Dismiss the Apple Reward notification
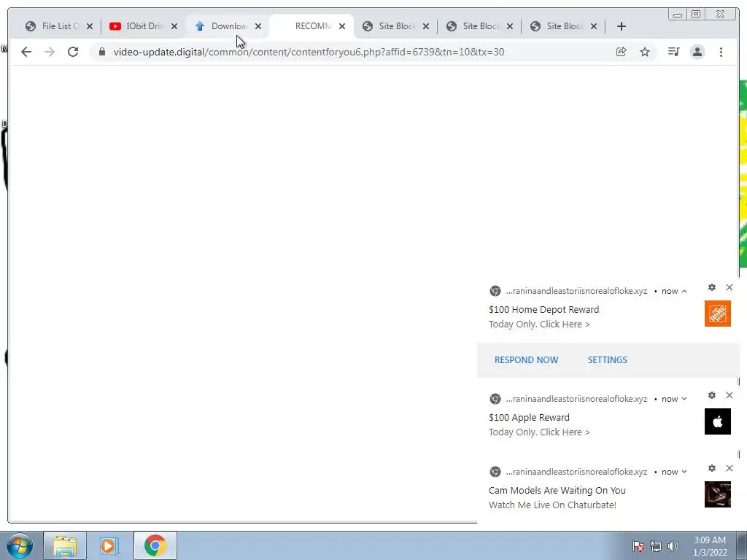Screen dimensions: 747x560 [729, 395]
